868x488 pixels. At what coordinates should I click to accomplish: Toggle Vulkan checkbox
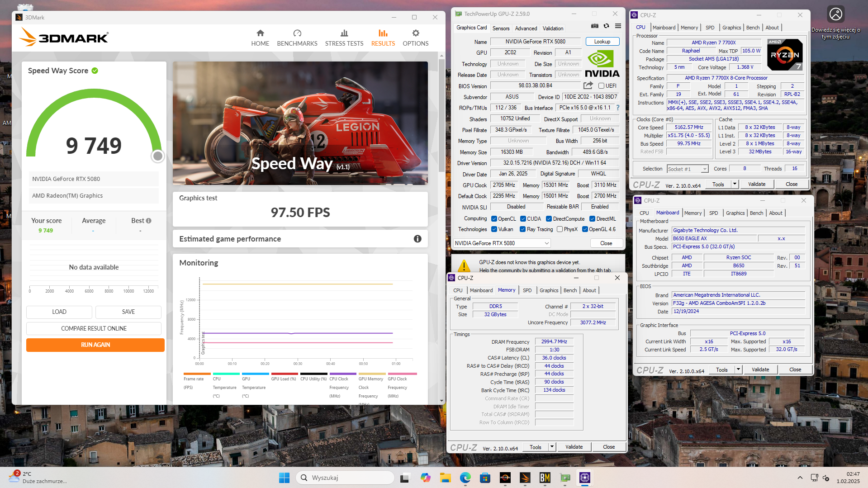[x=494, y=229]
